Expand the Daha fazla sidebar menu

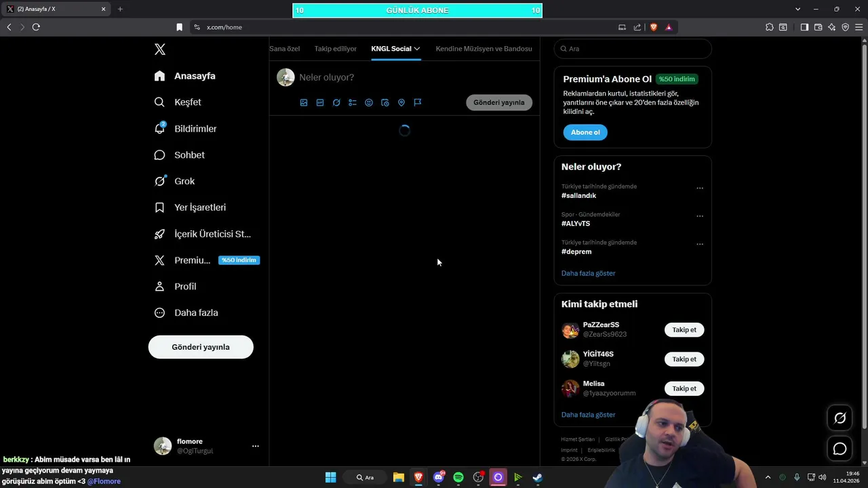click(x=186, y=312)
